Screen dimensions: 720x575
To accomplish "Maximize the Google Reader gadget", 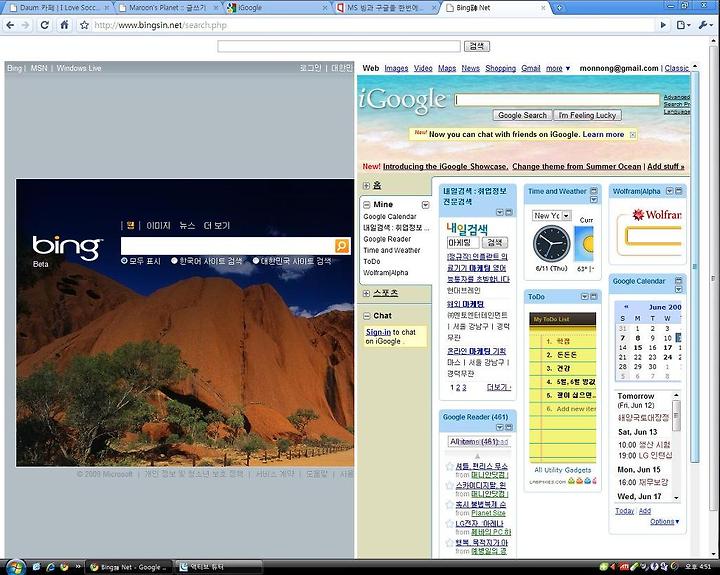I will [x=509, y=428].
